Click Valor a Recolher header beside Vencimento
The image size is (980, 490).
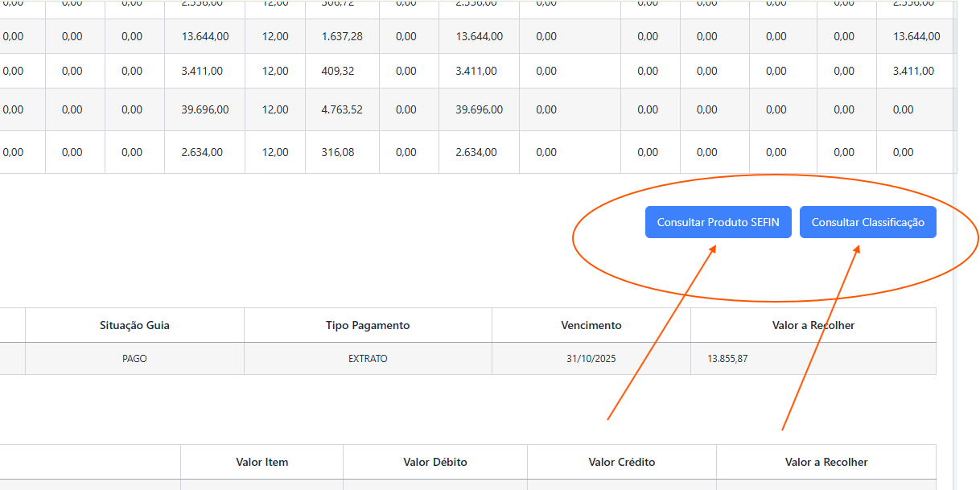pyautogui.click(x=813, y=325)
